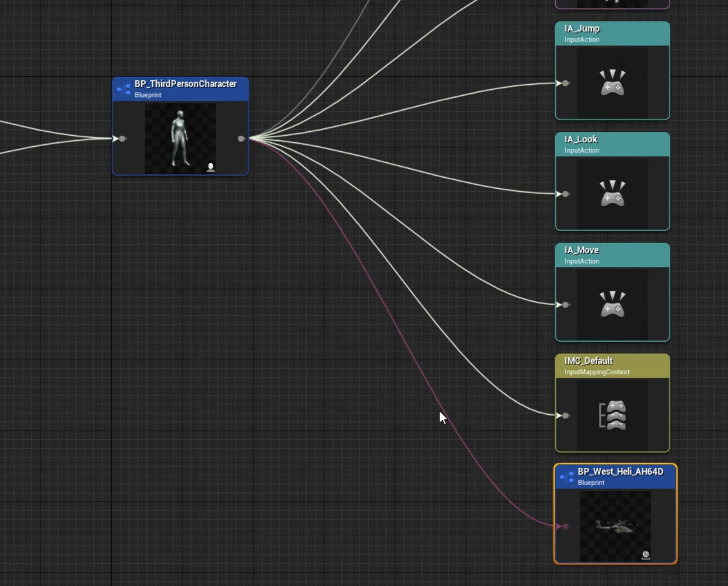
Task: Click the BP_West_Heli_AH64D input pin
Action: tap(565, 526)
